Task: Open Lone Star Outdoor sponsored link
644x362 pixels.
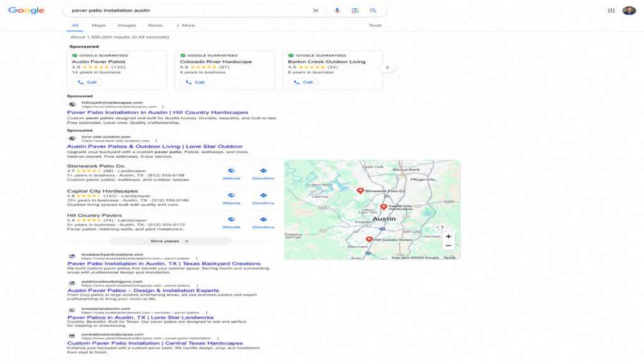Action: click(x=155, y=146)
